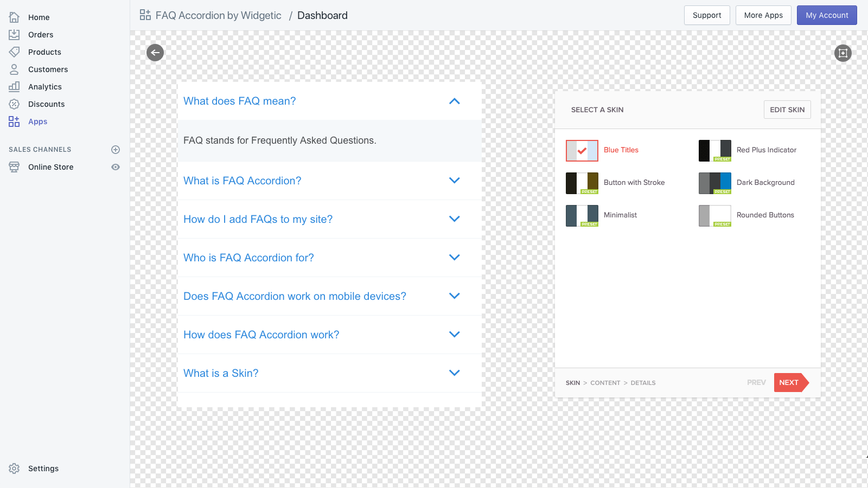Click the Discounts badge icon

tap(14, 104)
